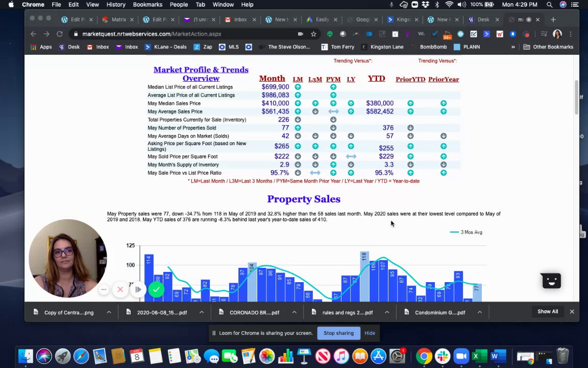Click the Stop sharing button
This screenshot has width=588, height=368.
pos(338,333)
